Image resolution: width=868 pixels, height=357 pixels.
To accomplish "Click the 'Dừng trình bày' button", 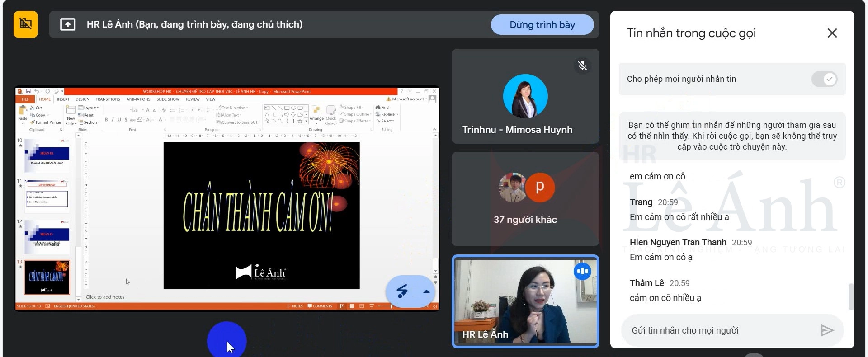I will (542, 25).
